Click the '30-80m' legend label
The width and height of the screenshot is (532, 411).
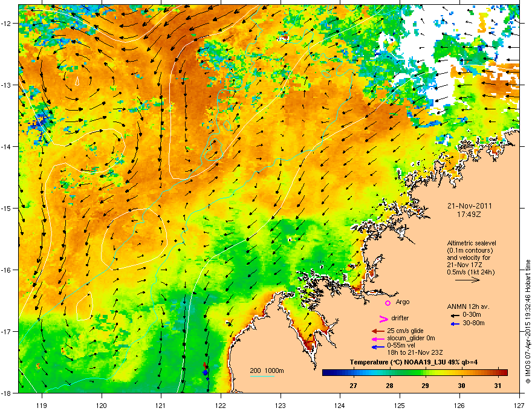click(473, 323)
